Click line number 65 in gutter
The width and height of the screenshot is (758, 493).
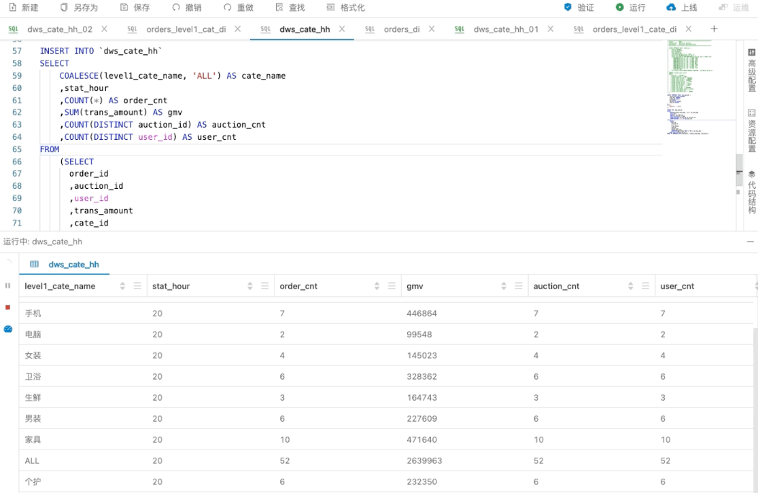point(17,149)
